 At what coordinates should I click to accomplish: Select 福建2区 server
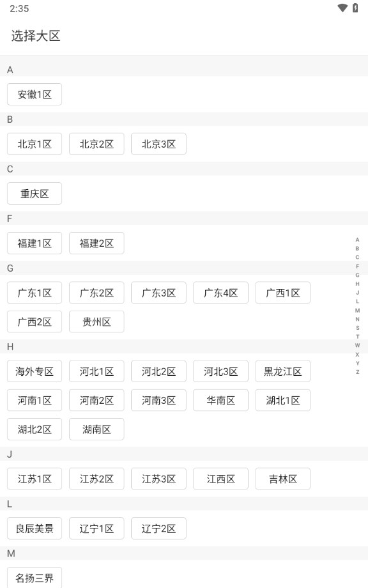click(x=96, y=243)
